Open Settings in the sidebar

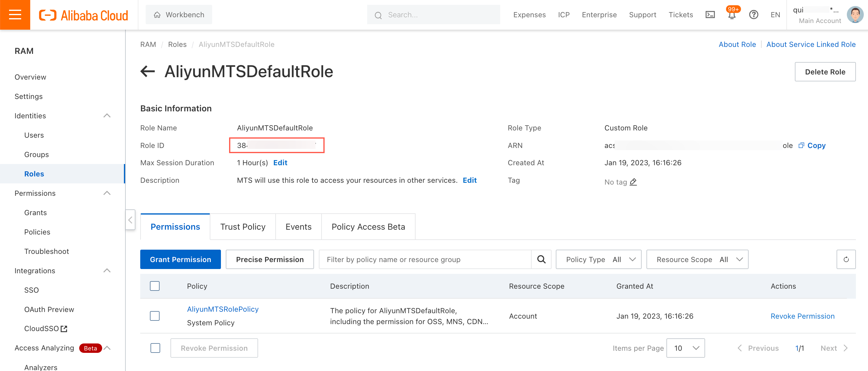tap(29, 97)
